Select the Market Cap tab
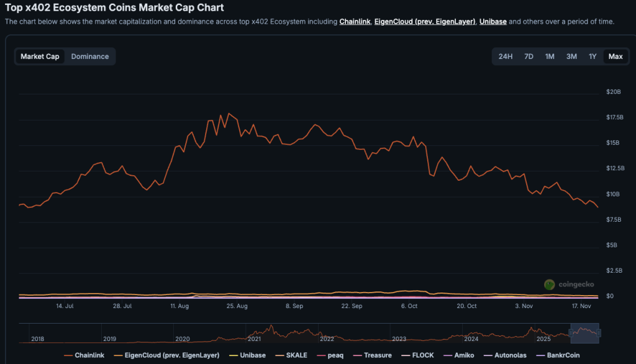Viewport: 636px width, 364px height. 40,57
